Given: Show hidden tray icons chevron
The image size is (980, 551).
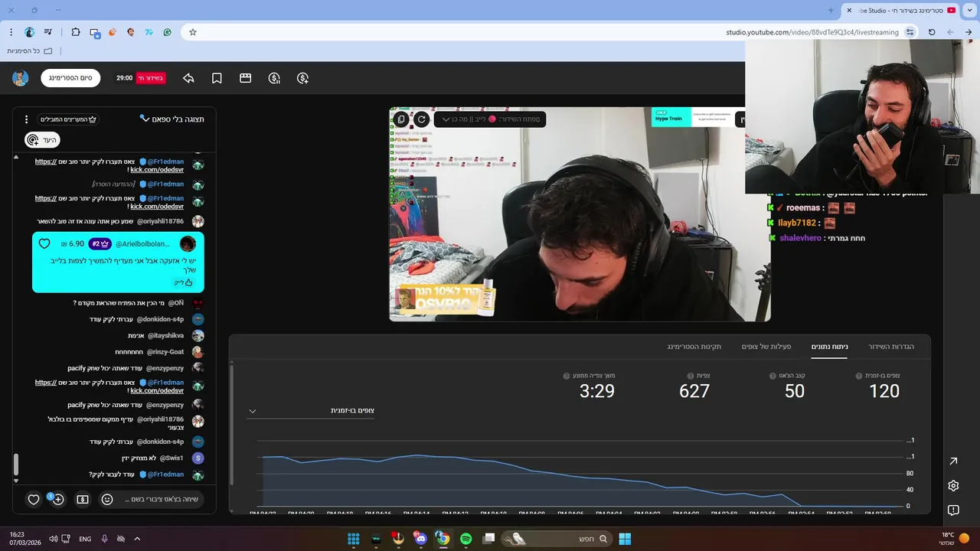Looking at the screenshot, I should [x=137, y=539].
